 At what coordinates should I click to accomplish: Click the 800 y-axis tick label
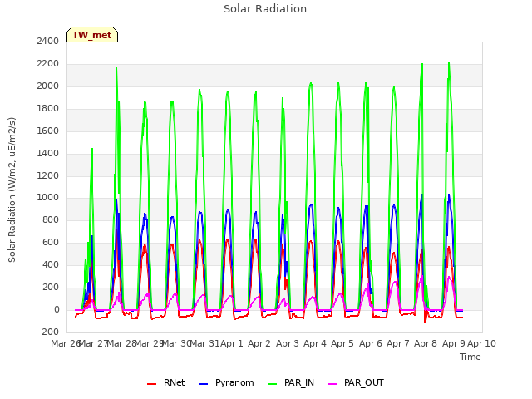pyautogui.click(x=51, y=219)
